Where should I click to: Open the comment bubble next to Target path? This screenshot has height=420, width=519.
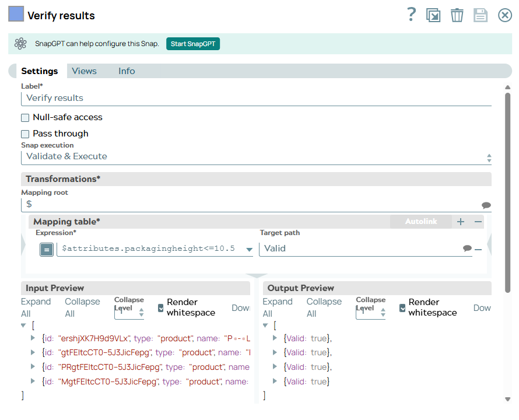coord(467,249)
